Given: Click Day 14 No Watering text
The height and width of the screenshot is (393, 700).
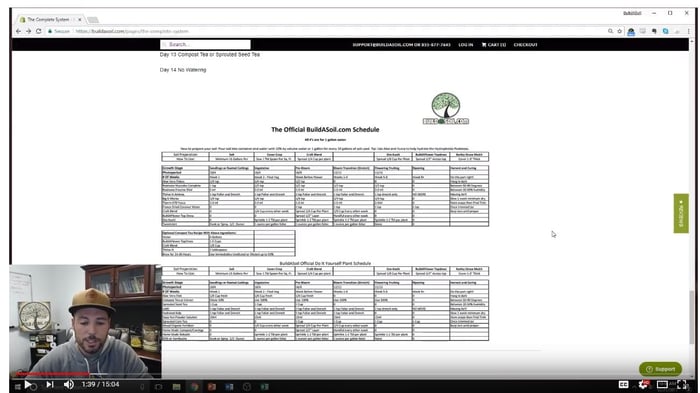Looking at the screenshot, I should coord(183,70).
